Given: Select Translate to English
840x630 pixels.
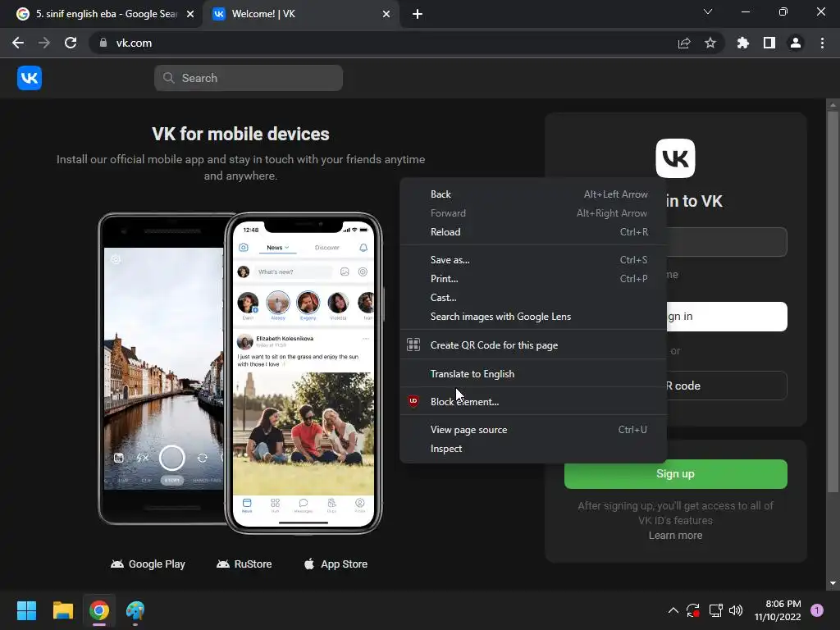Looking at the screenshot, I should 533,374.
